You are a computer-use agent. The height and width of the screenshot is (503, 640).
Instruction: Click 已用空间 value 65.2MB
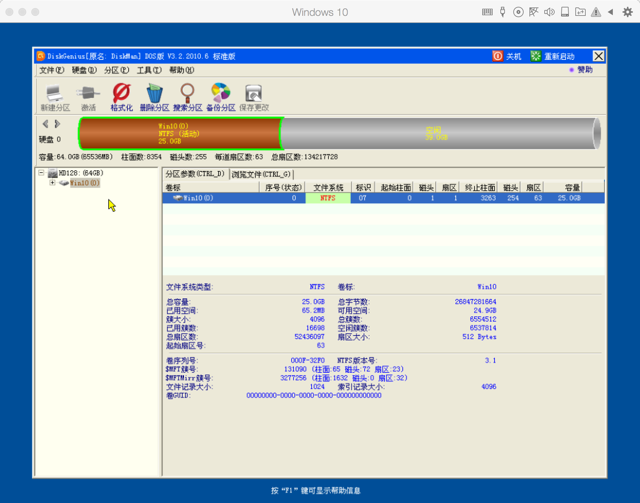313,311
